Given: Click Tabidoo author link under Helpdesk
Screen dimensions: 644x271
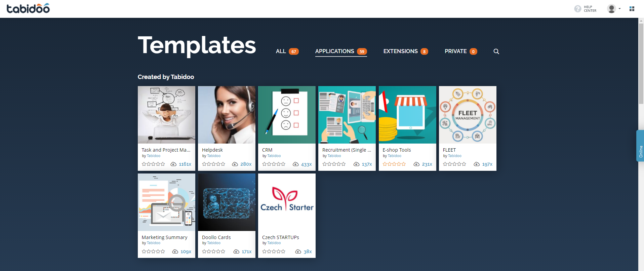Looking at the screenshot, I should pyautogui.click(x=214, y=156).
